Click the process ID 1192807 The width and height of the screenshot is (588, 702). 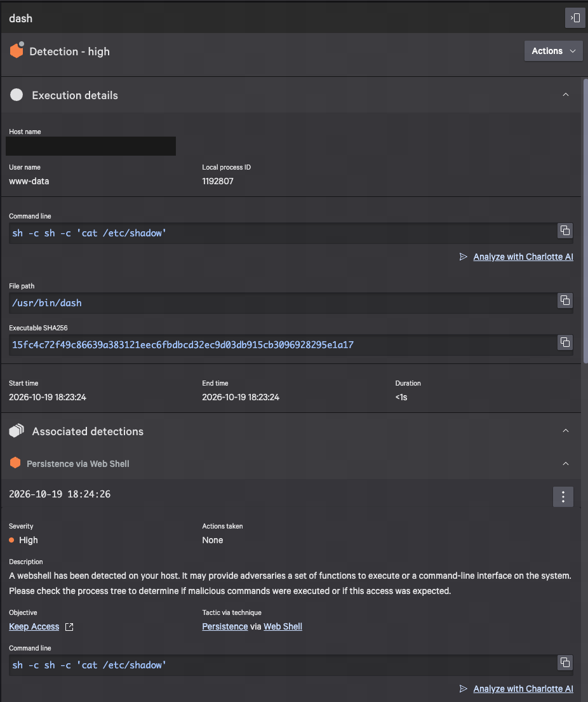tap(217, 181)
